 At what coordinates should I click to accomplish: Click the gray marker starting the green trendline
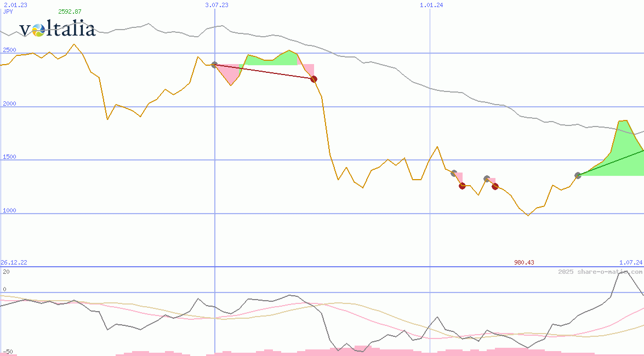click(x=578, y=175)
